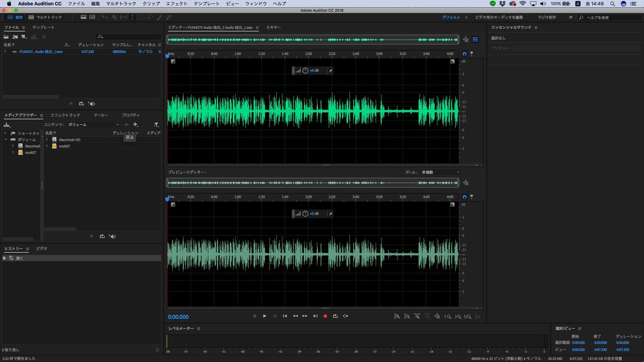Image resolution: width=644 pixels, height=362 pixels.
Task: Click the zoom in amplitude icon
Action: coord(397,316)
